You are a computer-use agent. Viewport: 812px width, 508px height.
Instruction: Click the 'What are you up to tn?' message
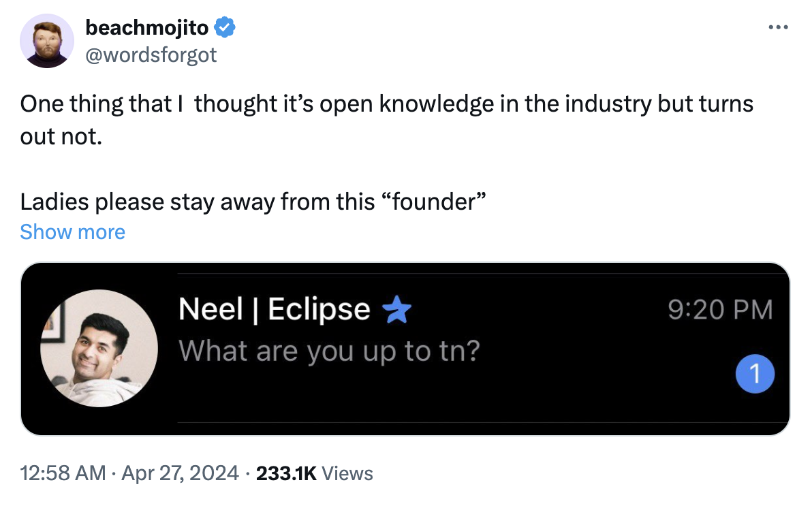(329, 351)
